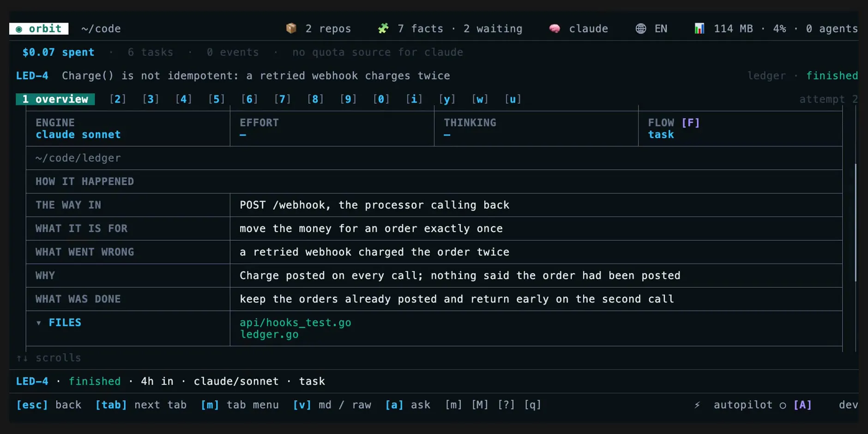Open the ledger.go file link

coord(269,335)
